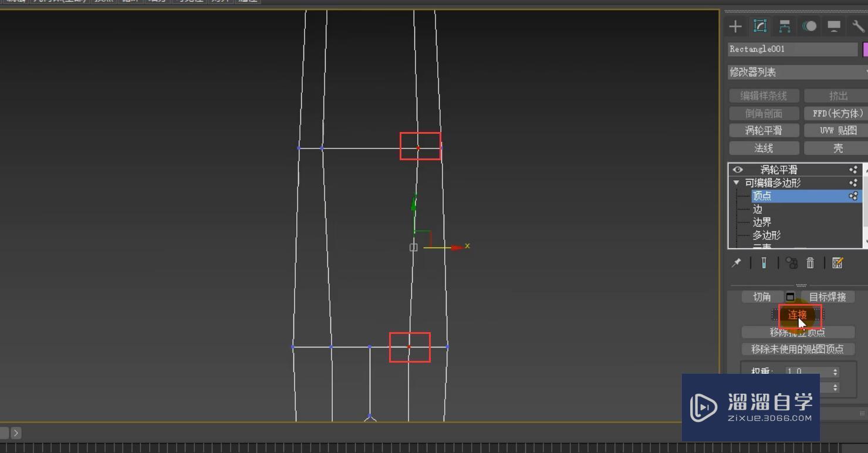Image resolution: width=868 pixels, height=453 pixels.
Task: Select the 涡轮平滑 modifier in stack
Action: (x=779, y=170)
